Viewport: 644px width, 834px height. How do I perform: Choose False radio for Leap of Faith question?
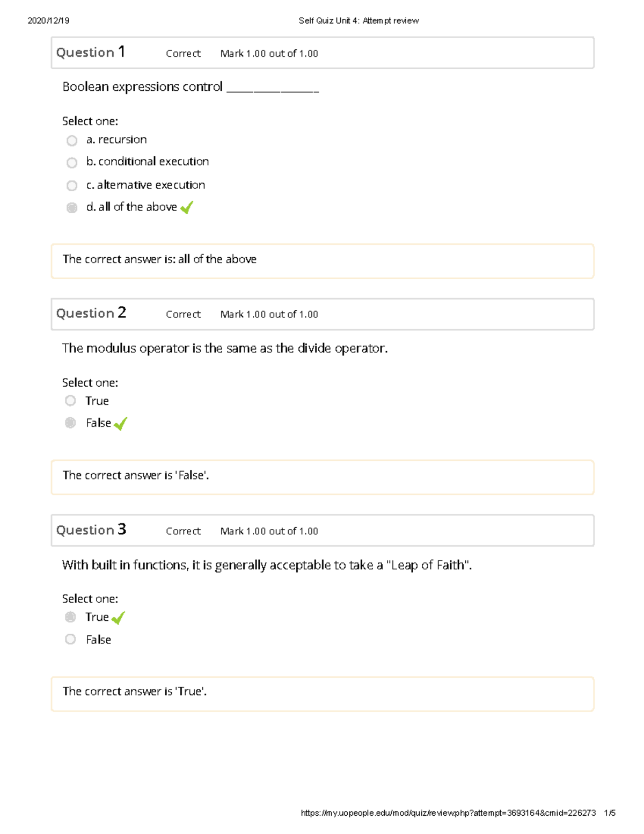[70, 639]
